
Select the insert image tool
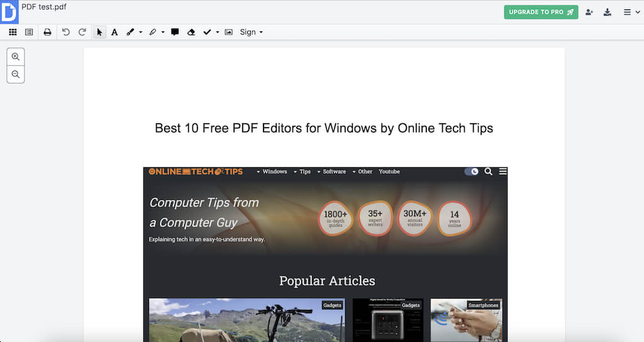[229, 32]
